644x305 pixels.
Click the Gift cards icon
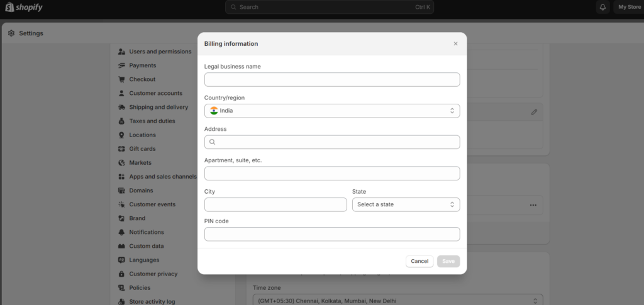point(121,149)
